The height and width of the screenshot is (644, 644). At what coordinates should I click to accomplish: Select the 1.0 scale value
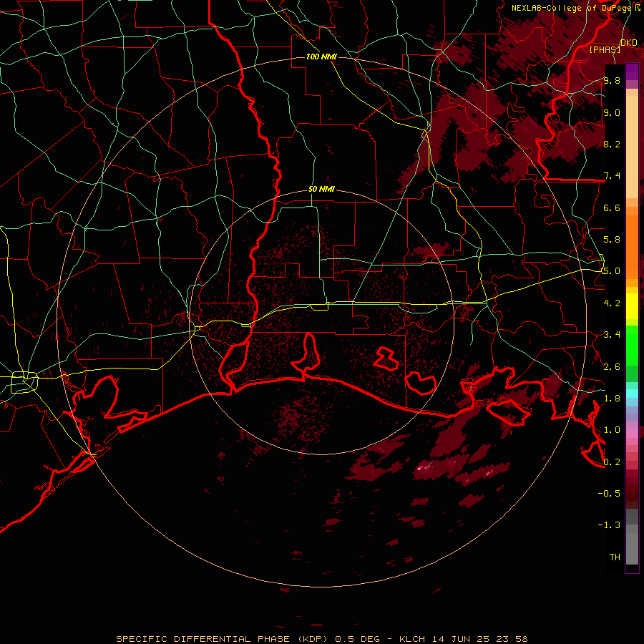click(612, 429)
